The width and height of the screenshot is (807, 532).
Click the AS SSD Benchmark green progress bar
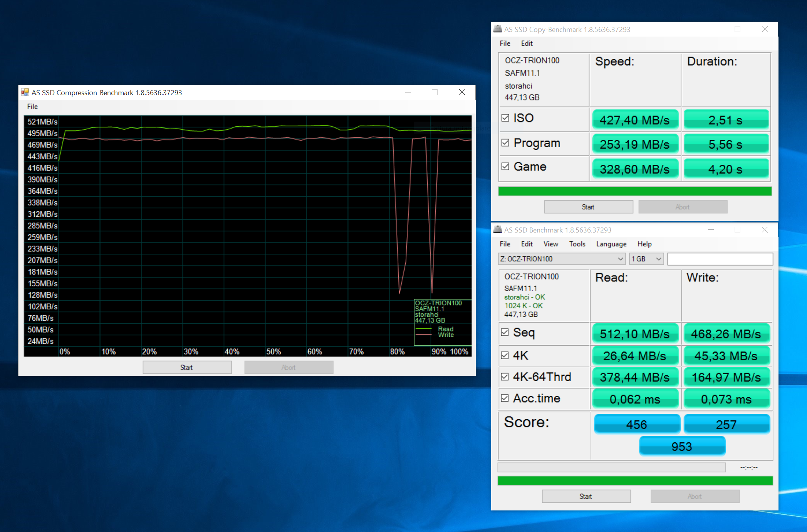coord(635,480)
